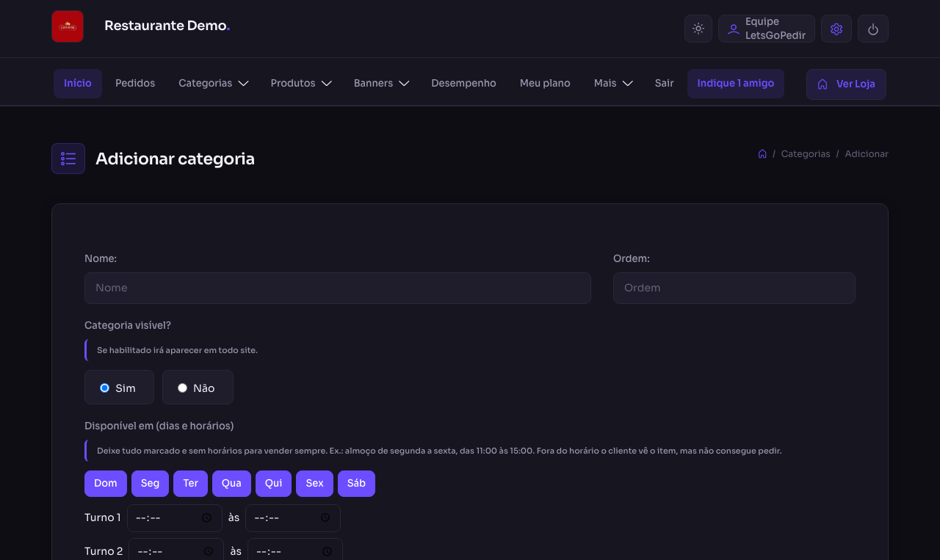Viewport: 940px width, 560px height.
Task: Toggle the Qui day button
Action: tap(274, 484)
